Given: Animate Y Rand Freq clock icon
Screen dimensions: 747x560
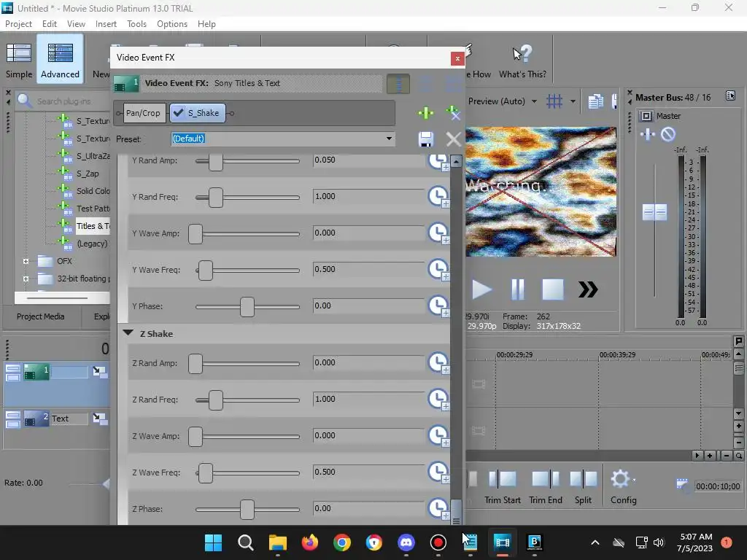Looking at the screenshot, I should pos(438,196).
